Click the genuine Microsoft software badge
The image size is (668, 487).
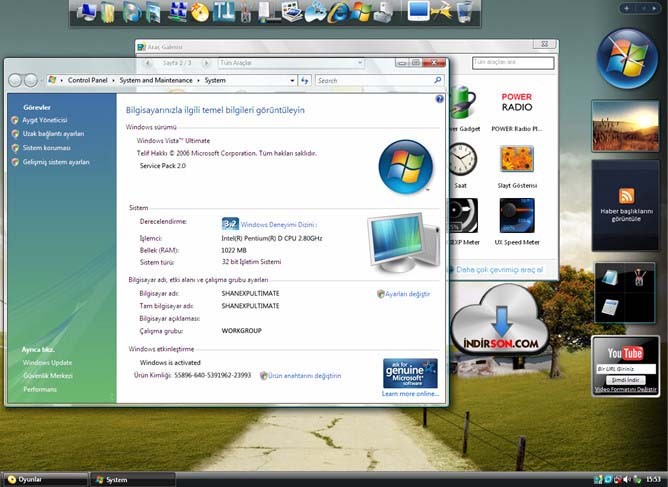[410, 373]
